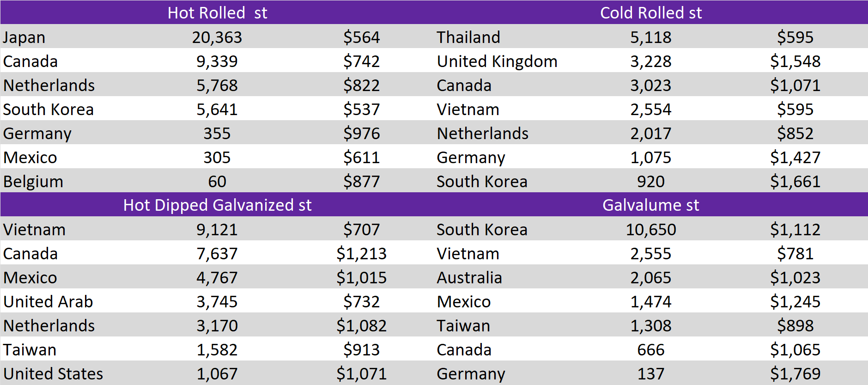The height and width of the screenshot is (385, 868).
Task: Select the $976 Hot Rolled price
Action: (361, 133)
